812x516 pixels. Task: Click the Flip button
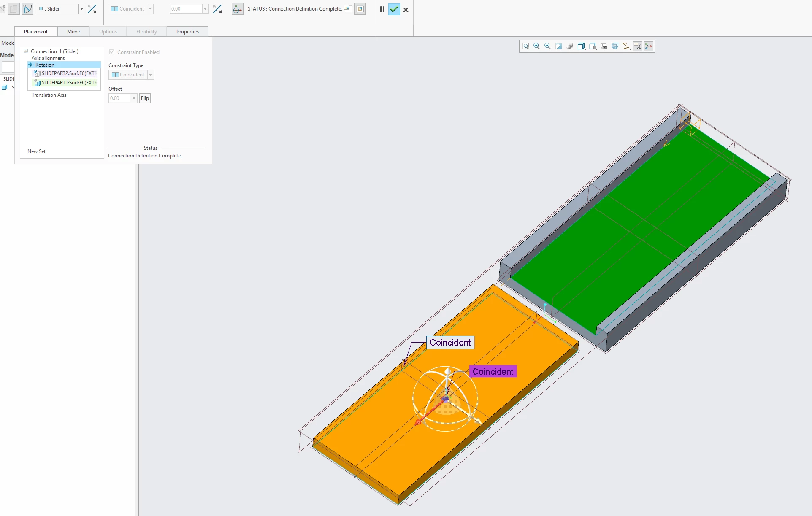(x=145, y=98)
